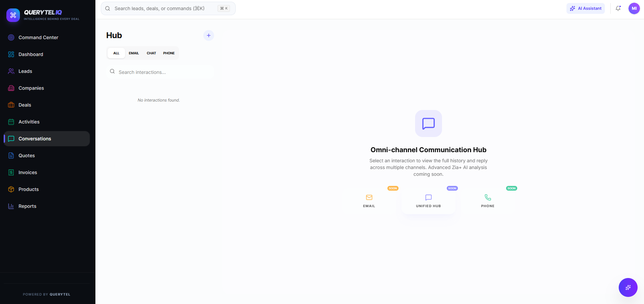Select the Products cube icon

pos(11,189)
